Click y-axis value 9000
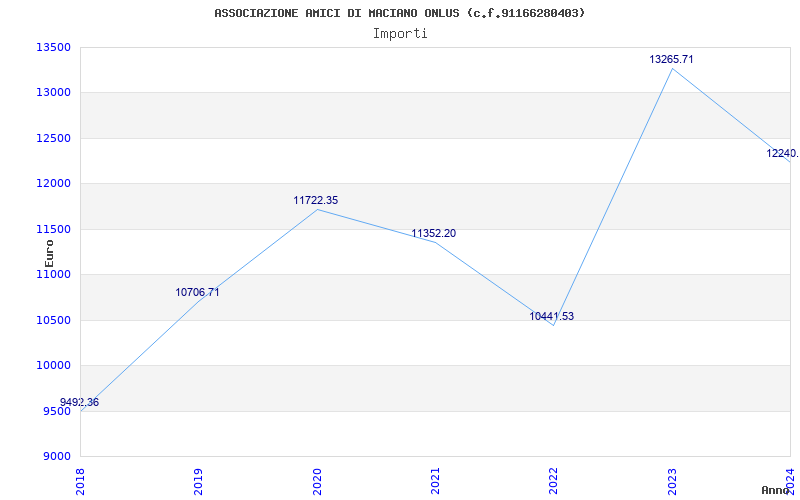800x500 pixels. pos(56,457)
